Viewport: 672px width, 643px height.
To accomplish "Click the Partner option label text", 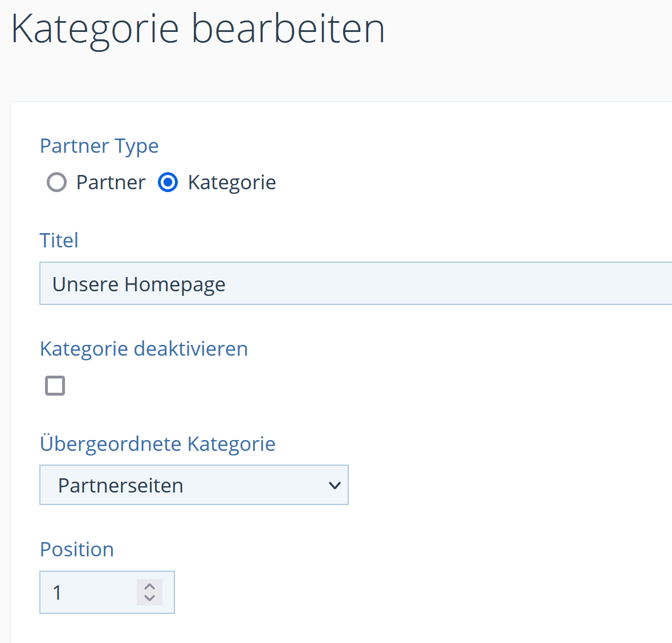I will click(111, 182).
